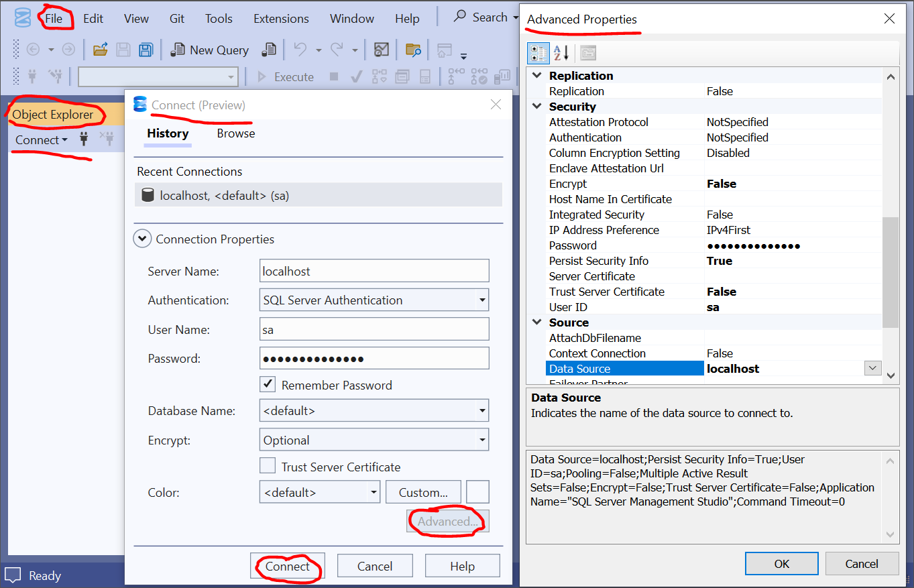Click the Save All toolbar icon

(146, 50)
